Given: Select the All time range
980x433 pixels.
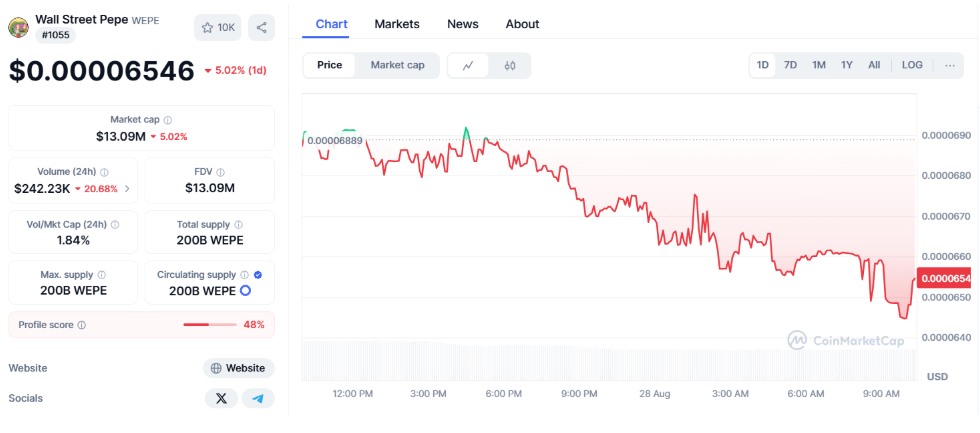Looking at the screenshot, I should point(874,65).
